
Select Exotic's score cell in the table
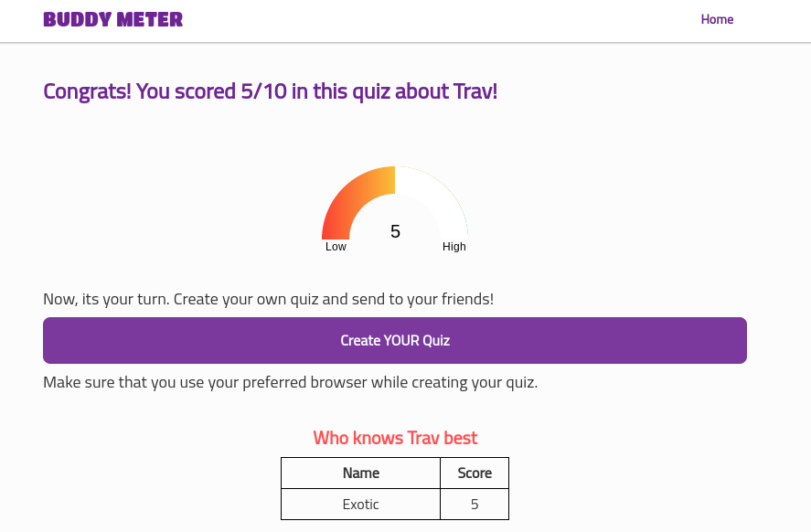coord(475,505)
